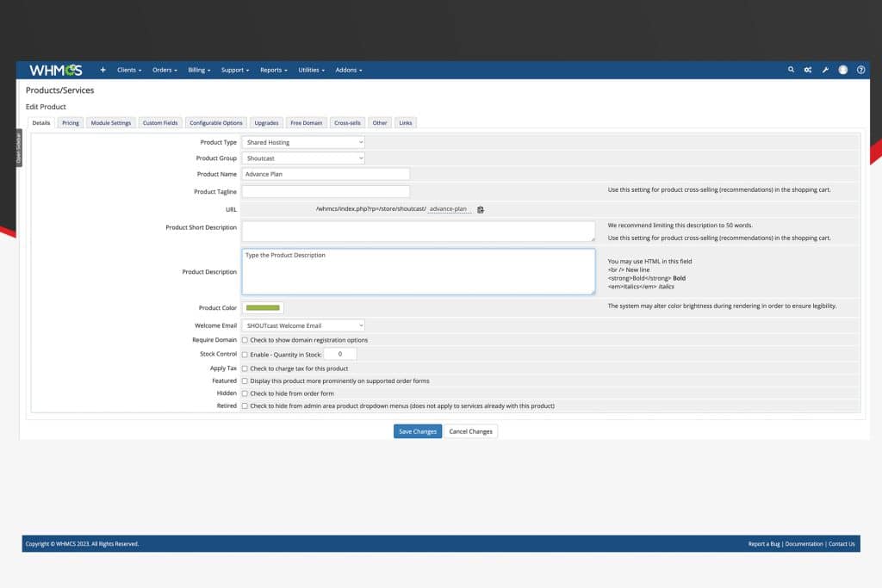Expand the Addons menu
The image size is (882, 588).
(349, 71)
